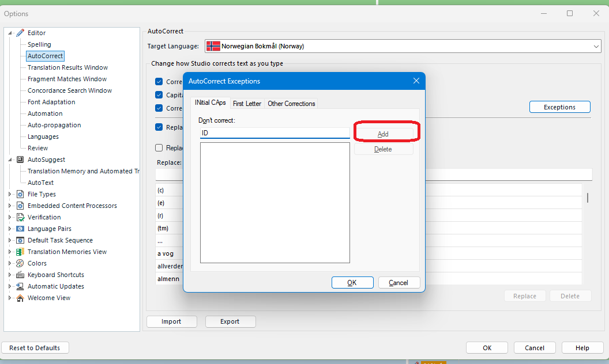Expand the Welcome View node

[x=10, y=298]
